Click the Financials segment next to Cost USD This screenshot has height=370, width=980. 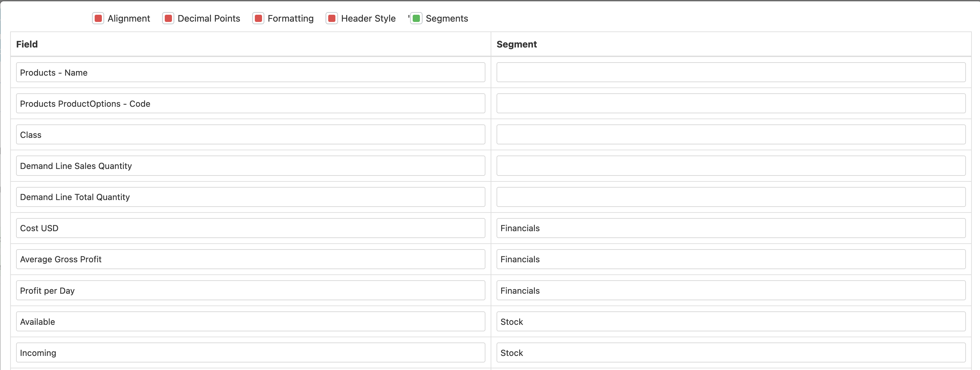click(730, 228)
